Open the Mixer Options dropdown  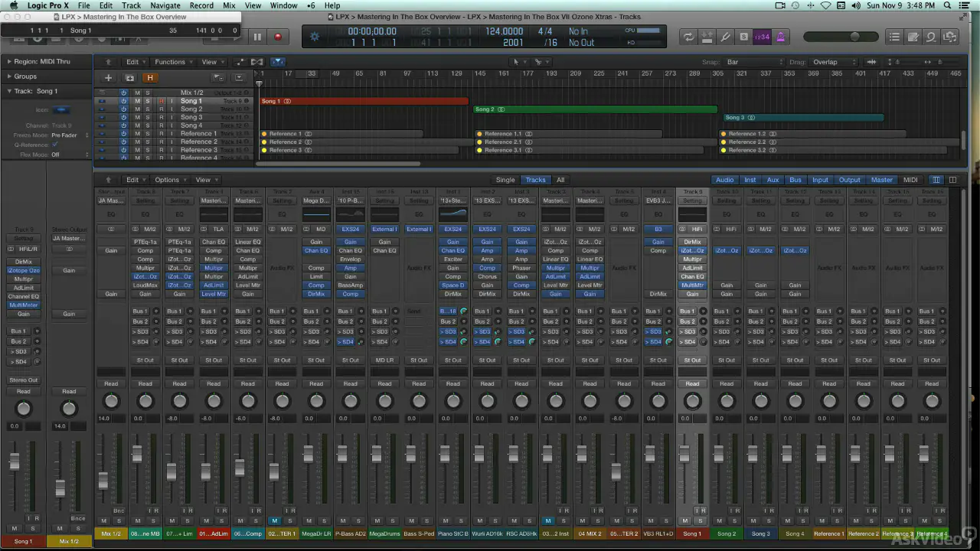pyautogui.click(x=169, y=180)
